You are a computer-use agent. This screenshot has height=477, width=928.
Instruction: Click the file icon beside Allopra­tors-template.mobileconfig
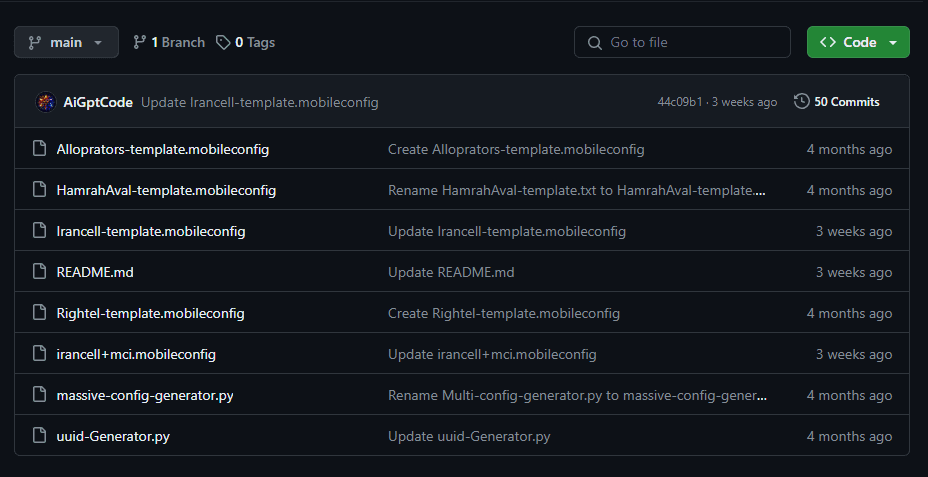point(40,149)
